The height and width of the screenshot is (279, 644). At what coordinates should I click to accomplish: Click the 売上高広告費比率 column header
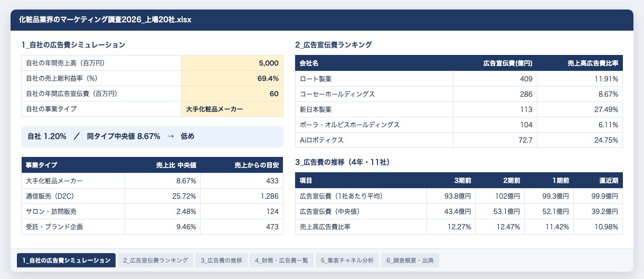point(580,63)
